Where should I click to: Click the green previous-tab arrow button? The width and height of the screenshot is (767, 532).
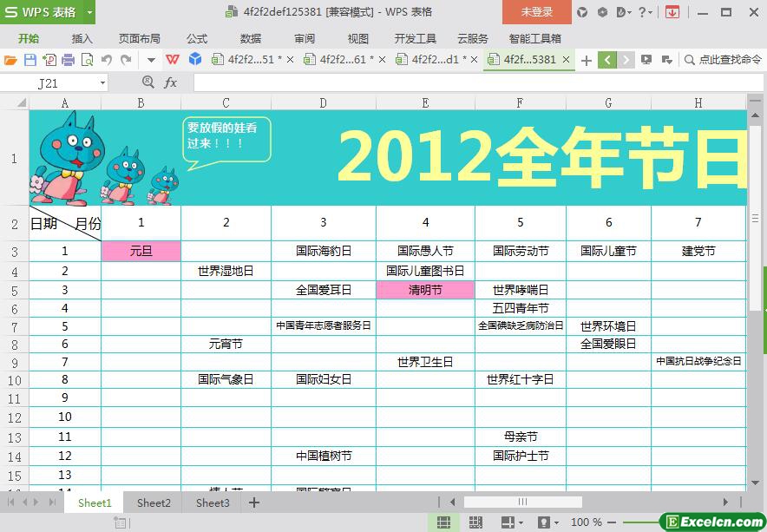[607, 60]
